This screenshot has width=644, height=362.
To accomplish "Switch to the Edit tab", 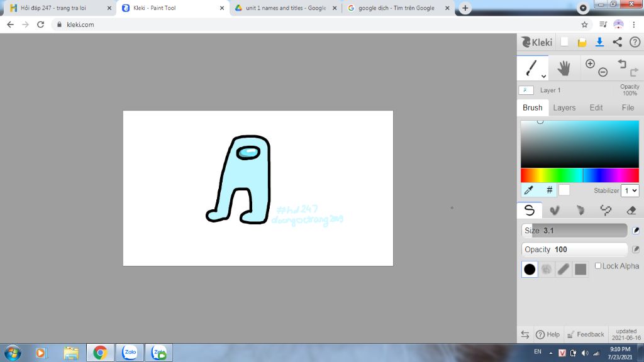I will pos(596,107).
